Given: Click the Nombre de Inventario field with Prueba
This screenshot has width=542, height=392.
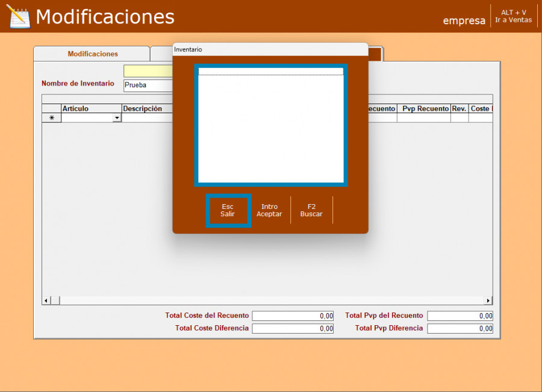Looking at the screenshot, I should point(148,85).
